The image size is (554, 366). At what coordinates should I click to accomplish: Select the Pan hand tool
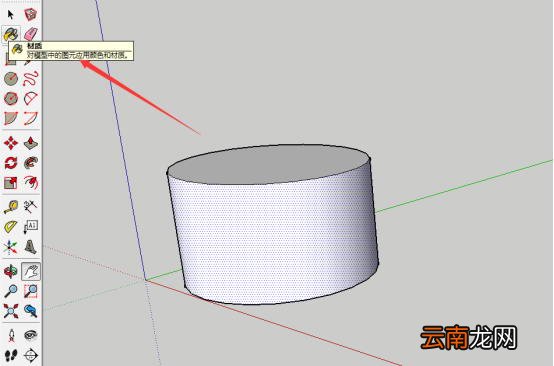click(x=31, y=271)
